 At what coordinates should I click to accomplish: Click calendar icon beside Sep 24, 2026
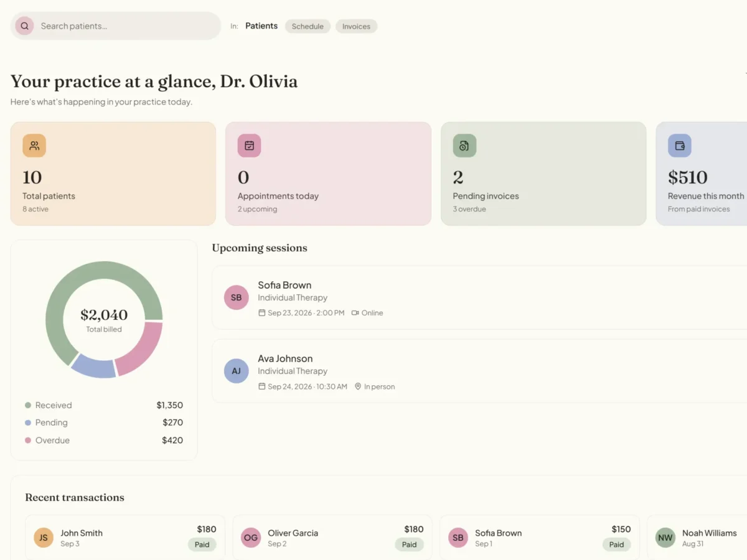262,386
